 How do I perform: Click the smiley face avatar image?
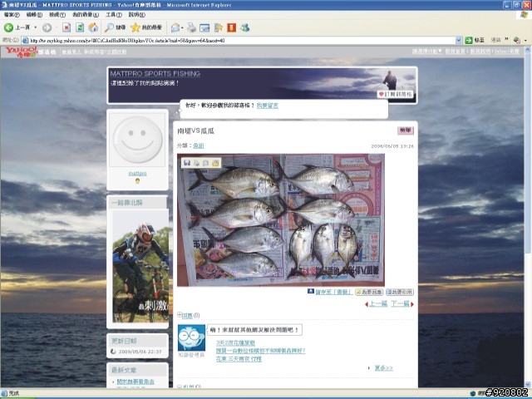(x=137, y=140)
